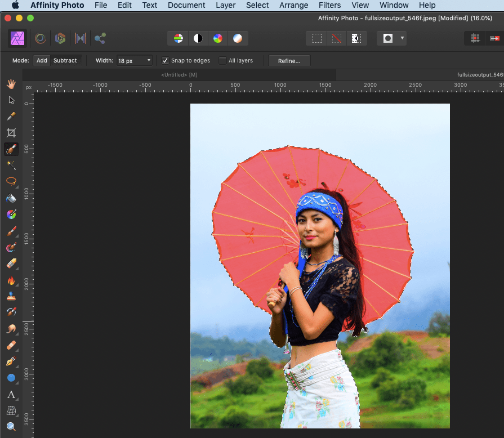This screenshot has width=504, height=438.
Task: Open the Filters menu
Action: [329, 5]
